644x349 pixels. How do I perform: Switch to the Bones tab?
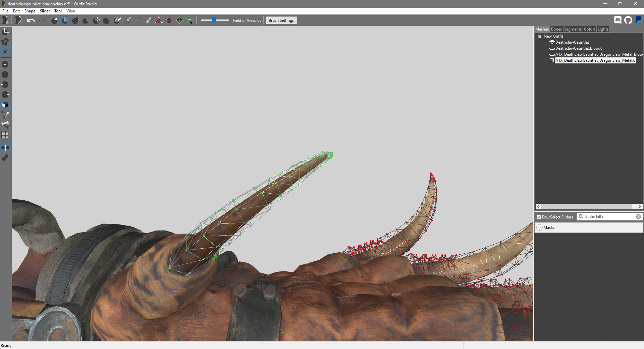pyautogui.click(x=556, y=29)
